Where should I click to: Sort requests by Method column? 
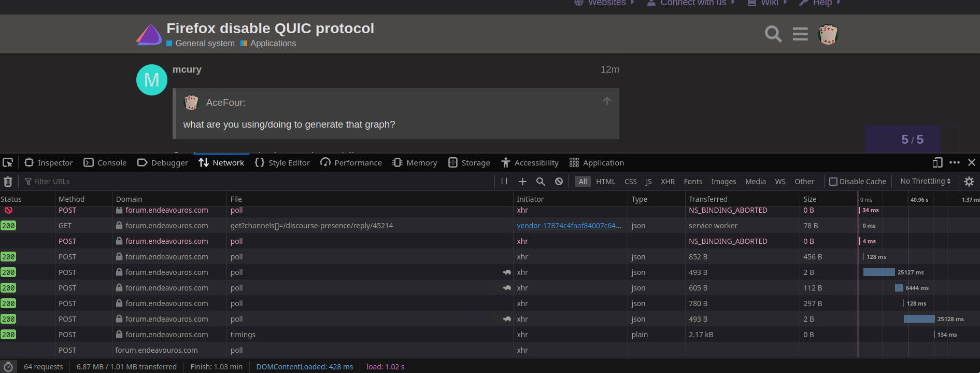(83, 199)
